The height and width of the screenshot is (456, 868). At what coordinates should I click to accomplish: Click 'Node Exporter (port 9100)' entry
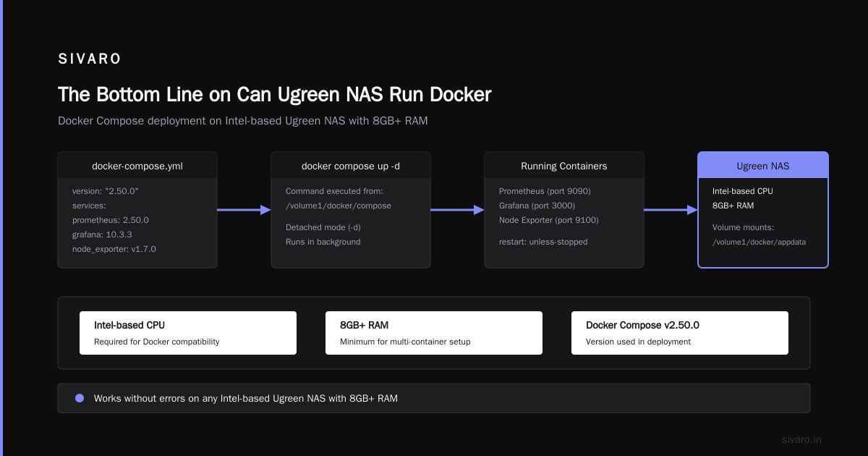(x=549, y=220)
